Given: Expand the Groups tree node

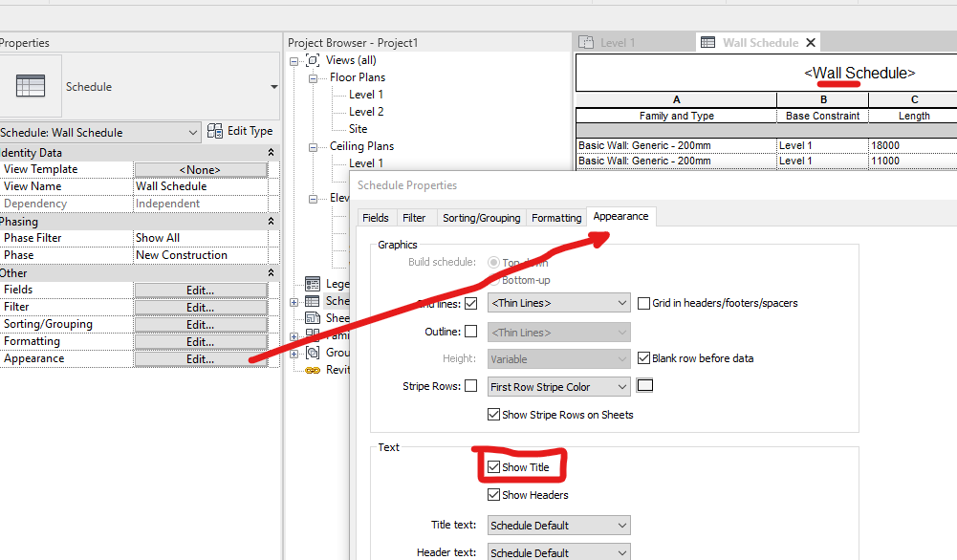Looking at the screenshot, I should [x=294, y=354].
